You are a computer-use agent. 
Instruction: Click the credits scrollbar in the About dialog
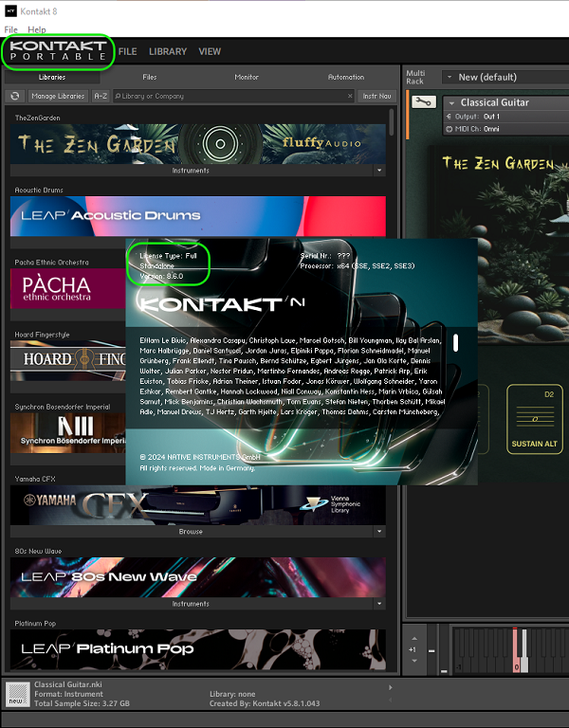point(455,342)
